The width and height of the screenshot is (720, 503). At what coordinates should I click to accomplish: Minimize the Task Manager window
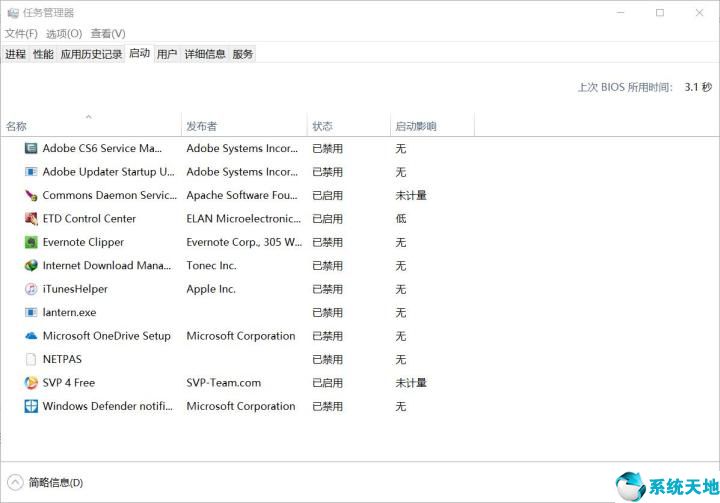(620, 13)
